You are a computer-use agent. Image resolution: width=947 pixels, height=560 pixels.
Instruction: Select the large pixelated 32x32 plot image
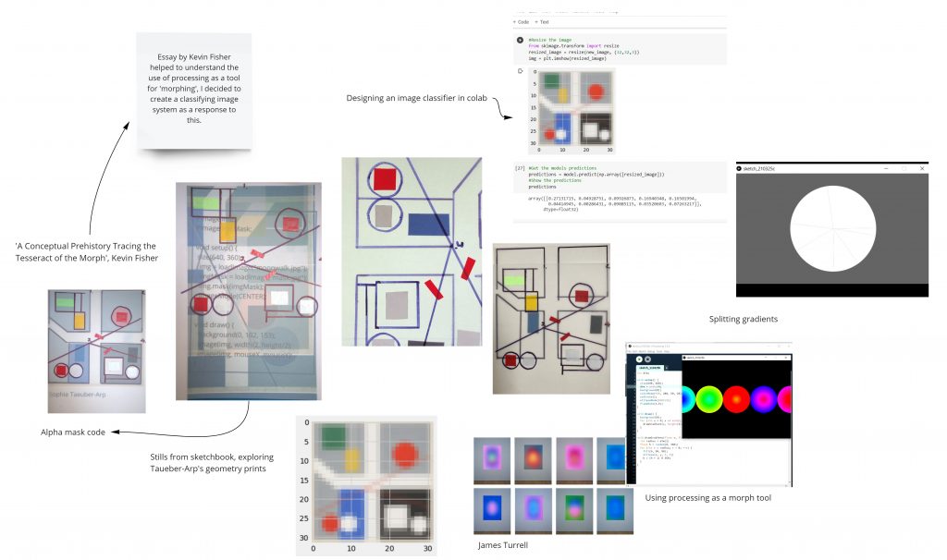point(366,486)
